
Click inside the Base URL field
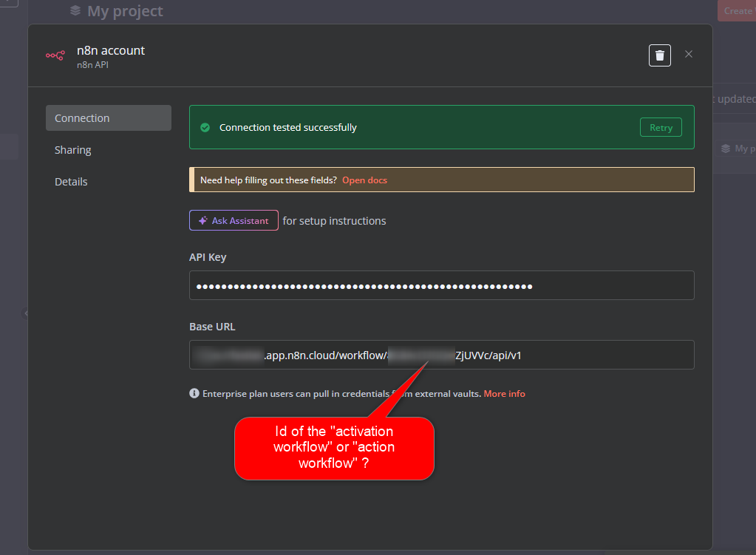click(441, 355)
